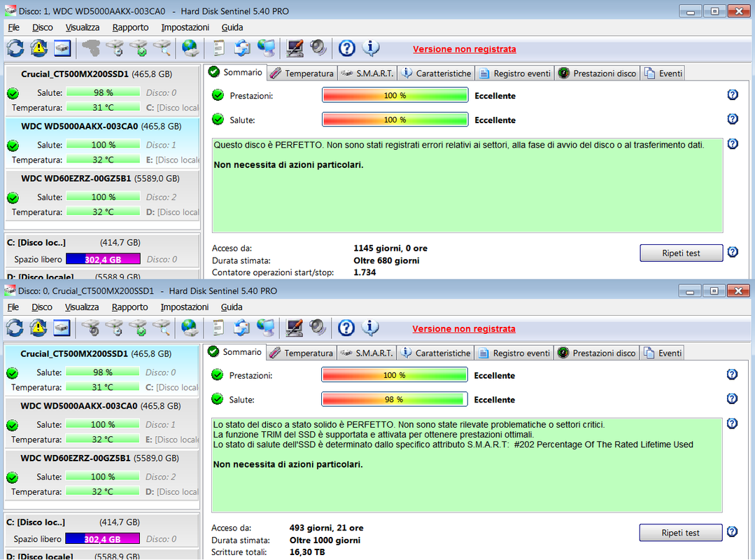Click surface test magnifier icon in top window

pos(163,48)
